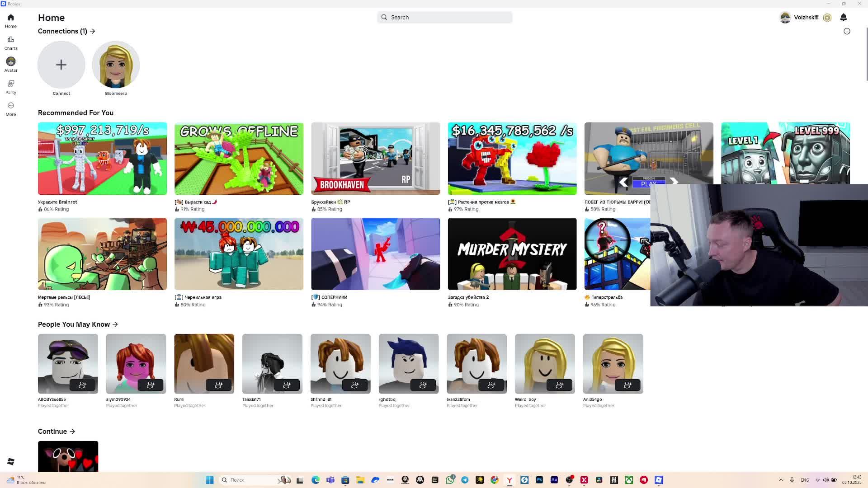Screen dimensions: 868x488
Task: Open the Windows Start menu
Action: coord(209,480)
